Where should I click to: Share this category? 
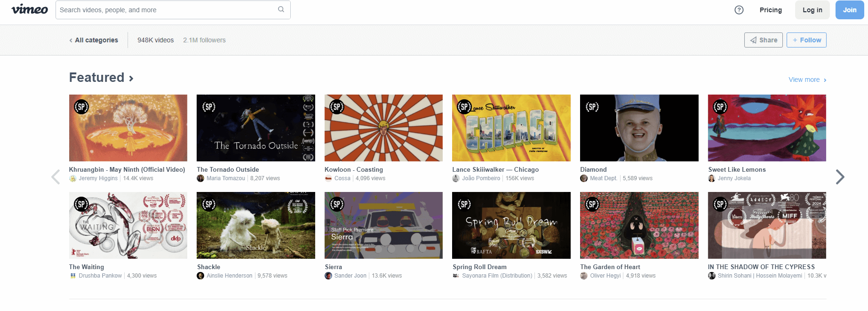click(764, 40)
